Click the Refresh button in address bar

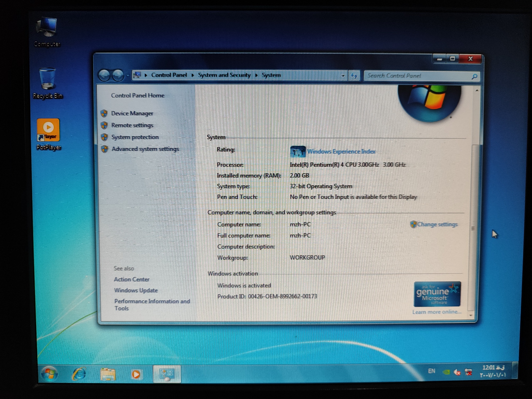[x=354, y=76]
